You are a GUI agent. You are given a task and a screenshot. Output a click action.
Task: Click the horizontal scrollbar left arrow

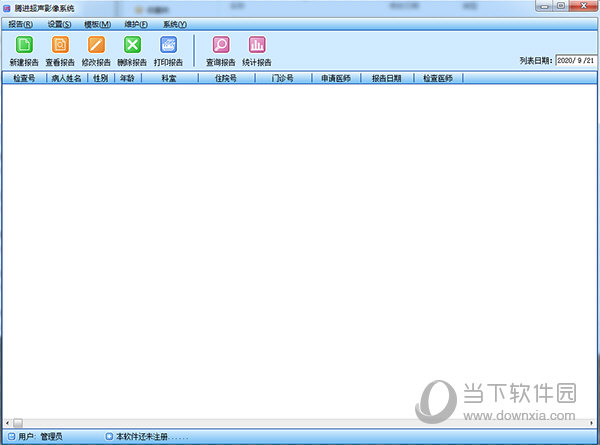7,423
